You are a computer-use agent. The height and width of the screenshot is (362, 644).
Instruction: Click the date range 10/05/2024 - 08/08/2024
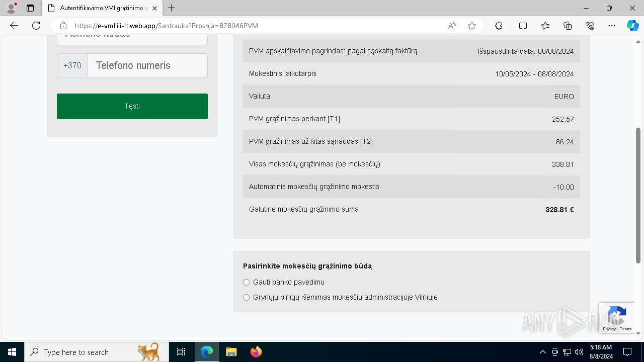pos(534,74)
